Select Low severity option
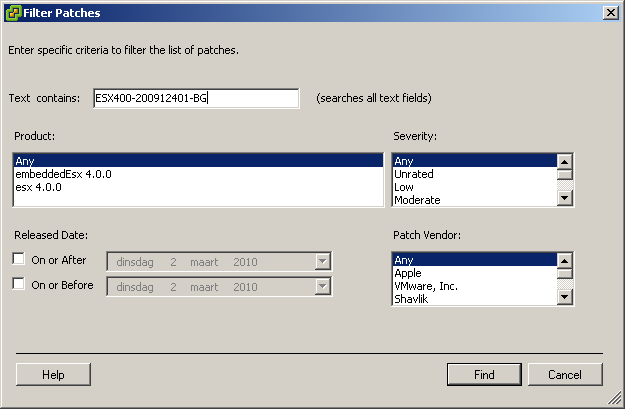 click(x=474, y=186)
